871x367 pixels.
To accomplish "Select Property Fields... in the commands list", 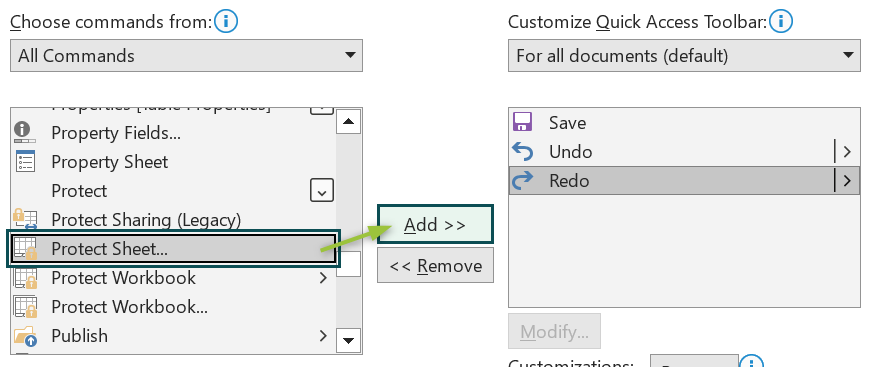I will point(173,133).
